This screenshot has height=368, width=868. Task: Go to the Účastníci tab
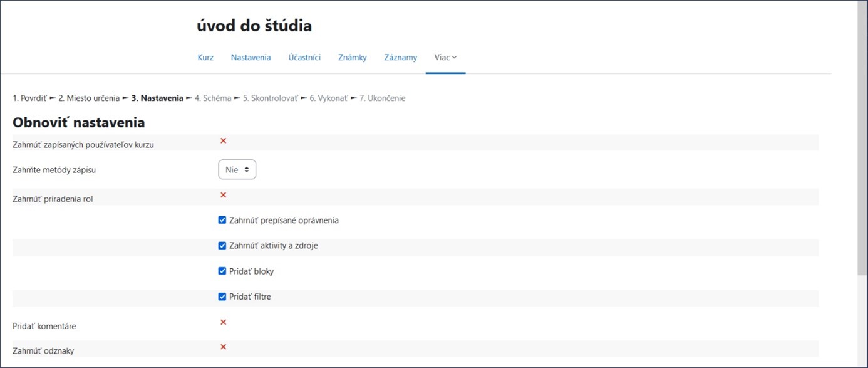pyautogui.click(x=304, y=58)
